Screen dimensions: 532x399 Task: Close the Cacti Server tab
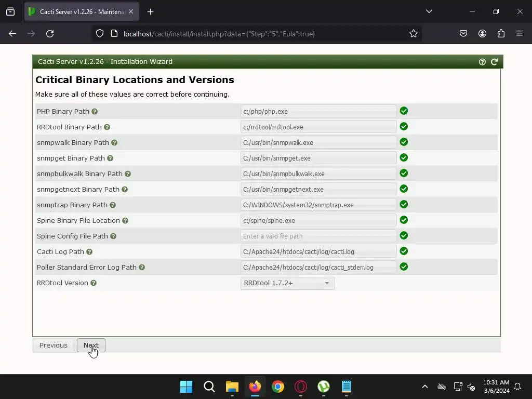point(131,11)
